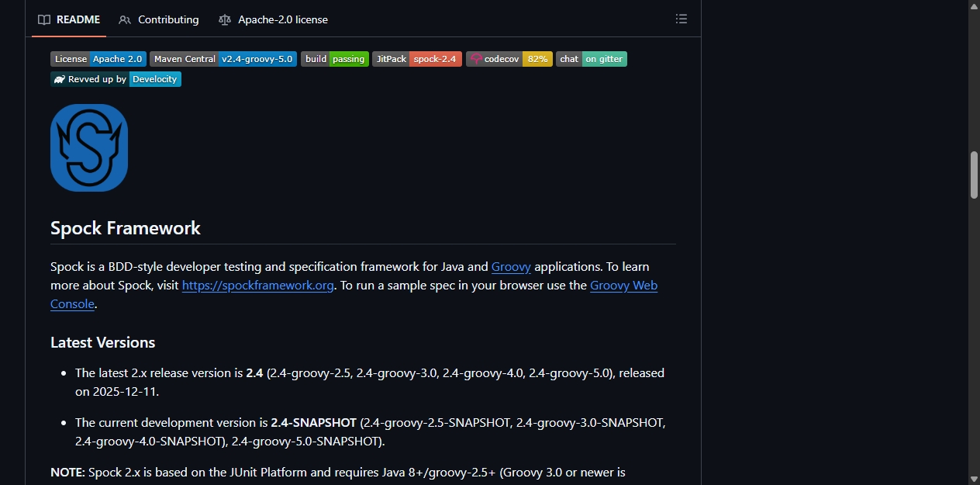This screenshot has width=980, height=485.
Task: Click the Latest Versions heading
Action: [x=103, y=342]
